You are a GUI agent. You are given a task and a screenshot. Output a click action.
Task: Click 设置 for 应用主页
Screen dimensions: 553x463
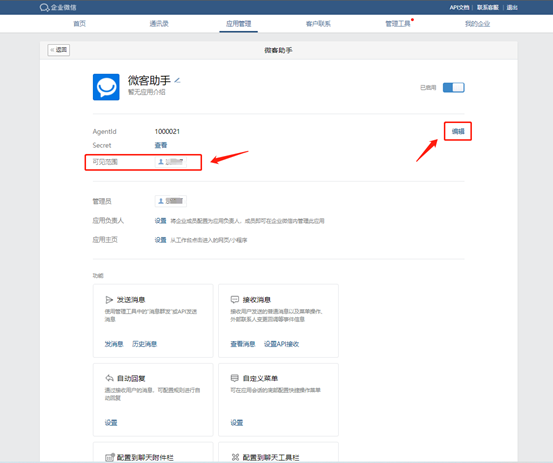pos(160,240)
